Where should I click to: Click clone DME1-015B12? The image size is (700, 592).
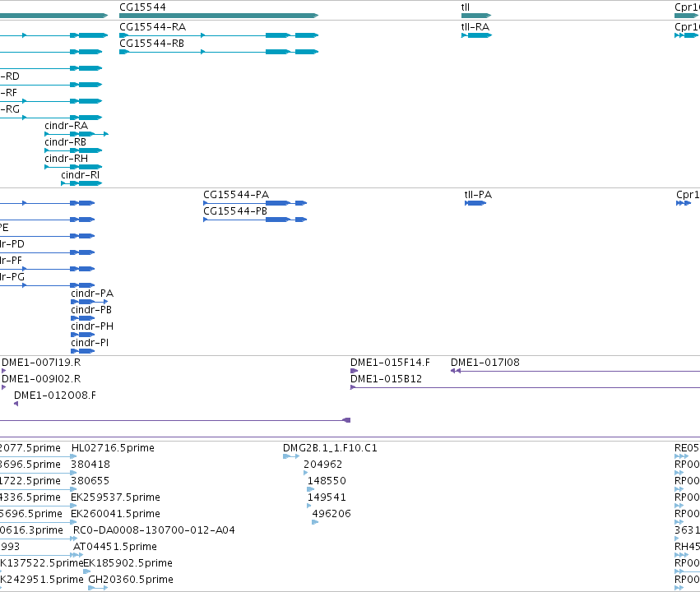[x=525, y=387]
